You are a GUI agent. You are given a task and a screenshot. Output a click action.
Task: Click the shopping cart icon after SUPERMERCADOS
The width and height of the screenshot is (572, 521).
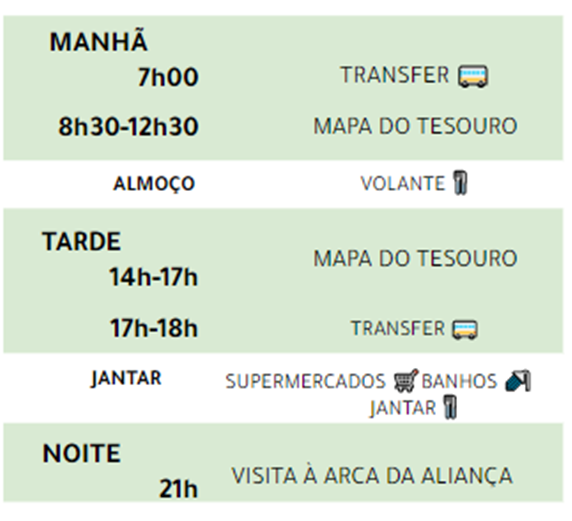[406, 381]
